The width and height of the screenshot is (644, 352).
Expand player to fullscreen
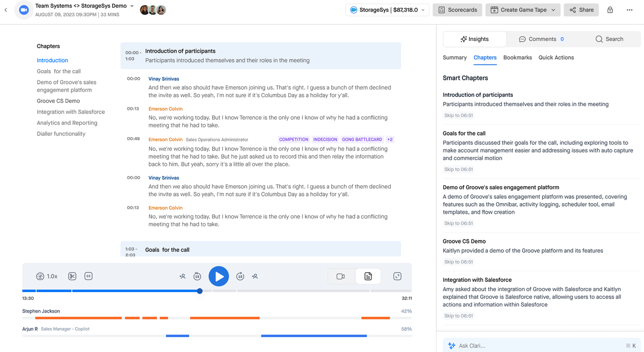tap(397, 276)
